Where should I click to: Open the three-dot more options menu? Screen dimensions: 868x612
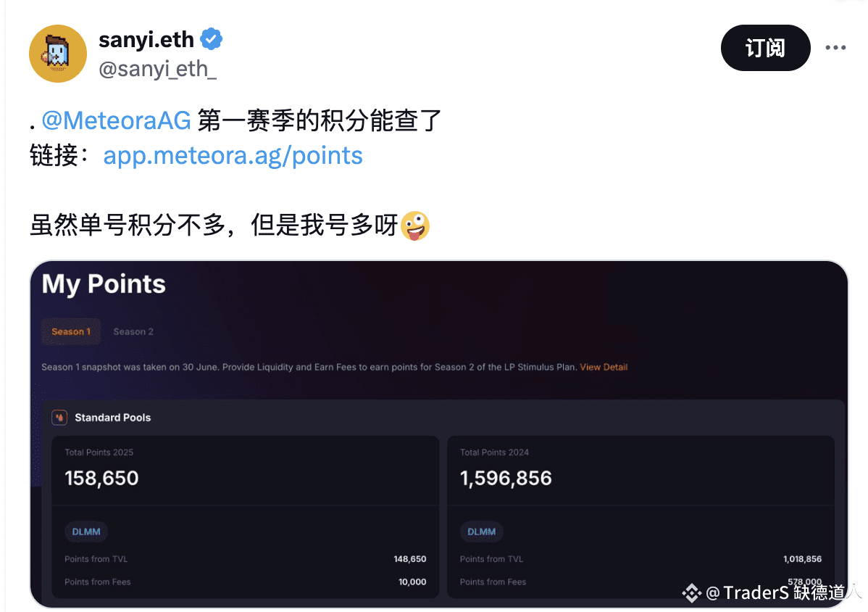[x=835, y=48]
